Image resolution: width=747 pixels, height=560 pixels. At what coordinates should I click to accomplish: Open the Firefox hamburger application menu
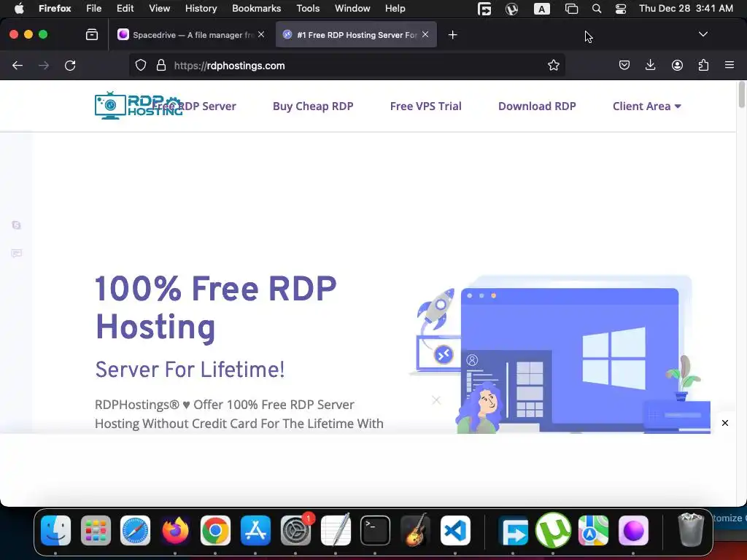tap(729, 65)
